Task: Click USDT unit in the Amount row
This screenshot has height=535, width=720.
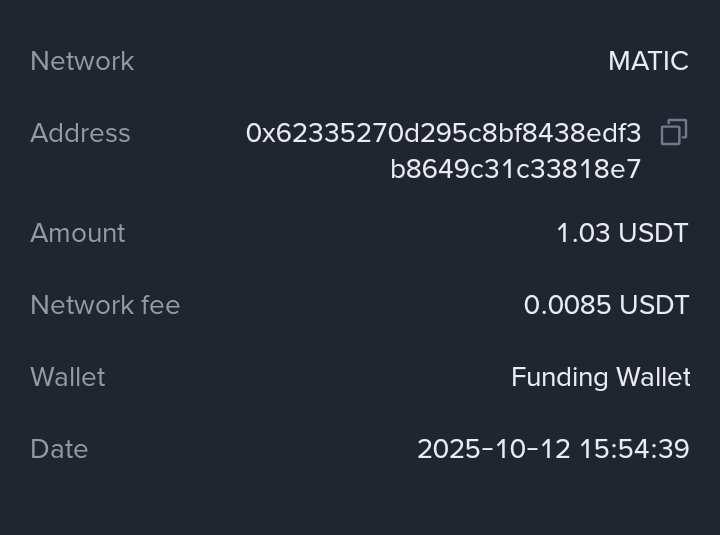Action: (x=653, y=233)
